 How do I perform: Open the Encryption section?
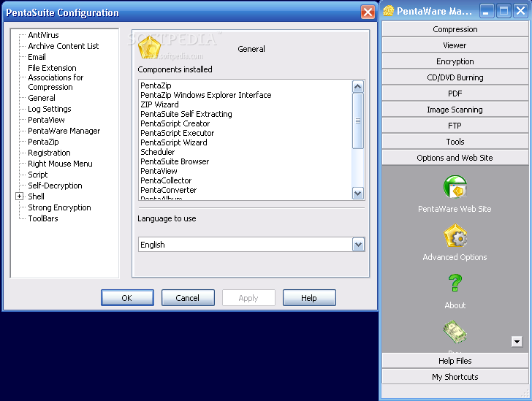coord(455,61)
